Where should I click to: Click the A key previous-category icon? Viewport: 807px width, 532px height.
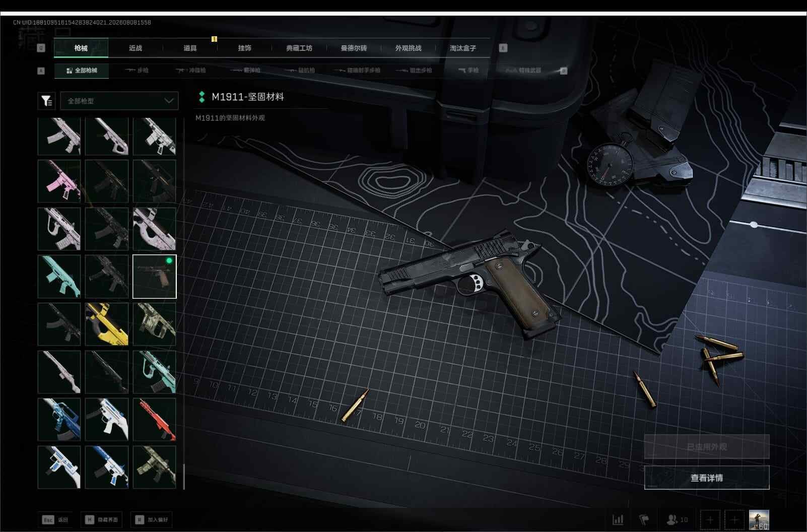point(41,71)
